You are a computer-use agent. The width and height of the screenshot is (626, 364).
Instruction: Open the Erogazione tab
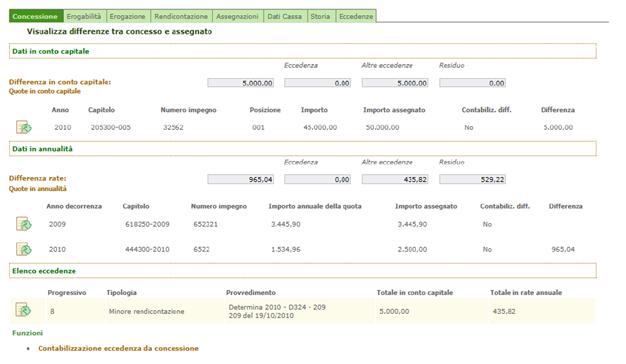128,16
